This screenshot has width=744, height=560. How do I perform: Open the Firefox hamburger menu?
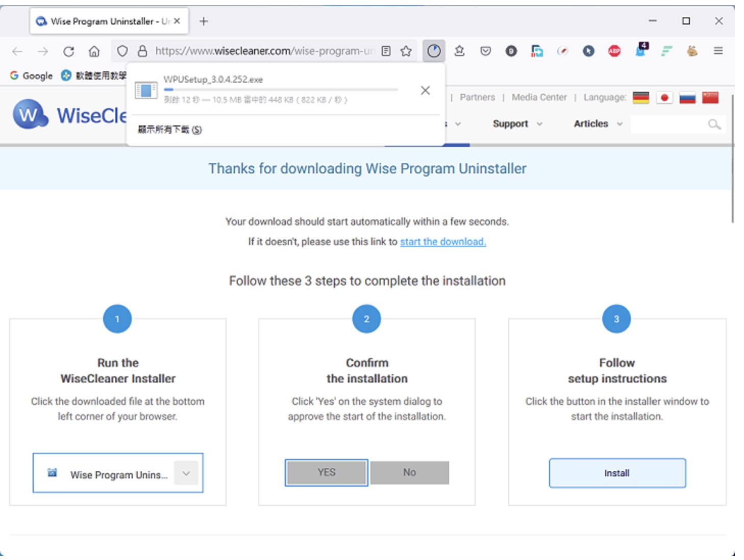point(718,51)
